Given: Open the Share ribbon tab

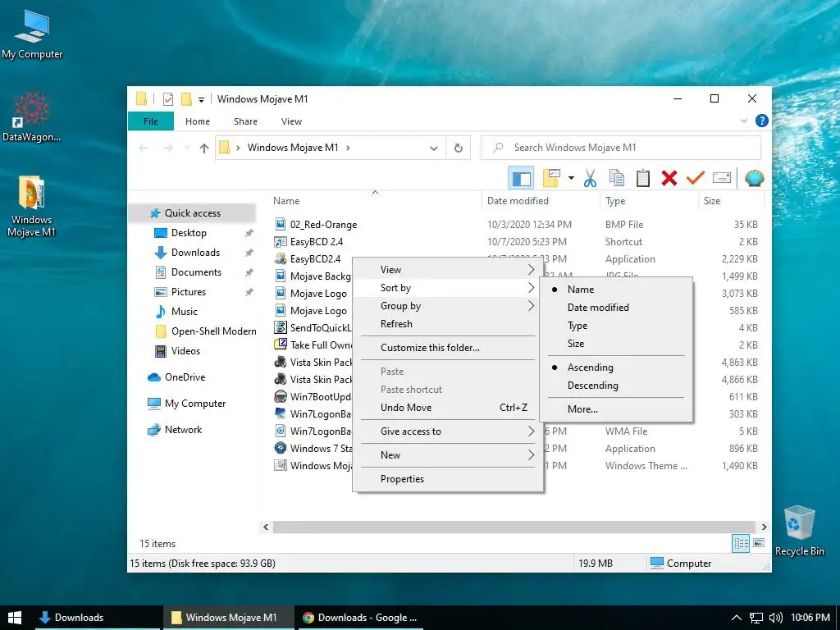Looking at the screenshot, I should (245, 121).
